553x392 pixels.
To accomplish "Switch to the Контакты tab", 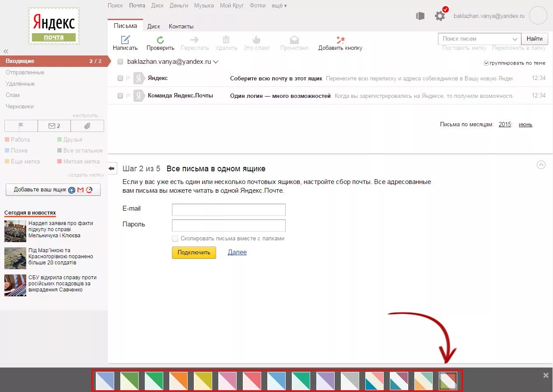I will pyautogui.click(x=181, y=26).
